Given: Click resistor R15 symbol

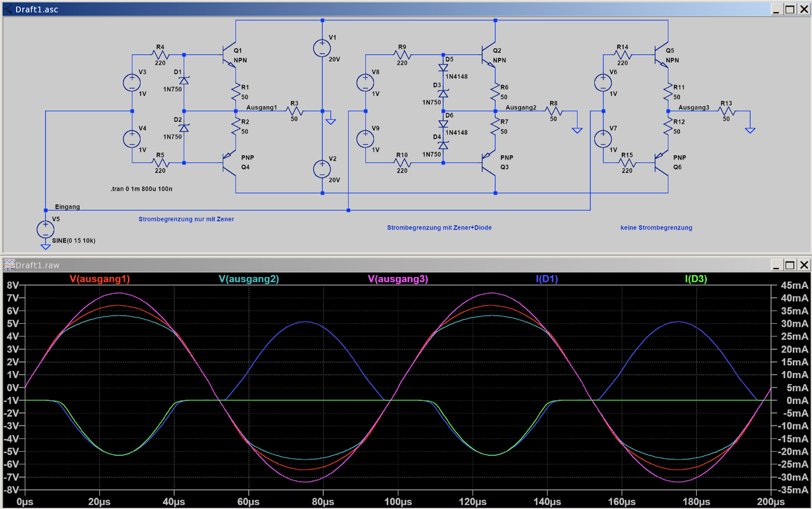Looking at the screenshot, I should [627, 163].
